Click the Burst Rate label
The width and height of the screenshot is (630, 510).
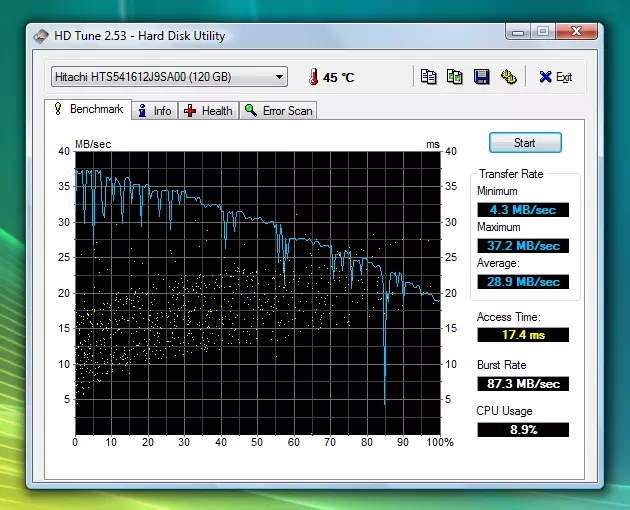(x=501, y=365)
